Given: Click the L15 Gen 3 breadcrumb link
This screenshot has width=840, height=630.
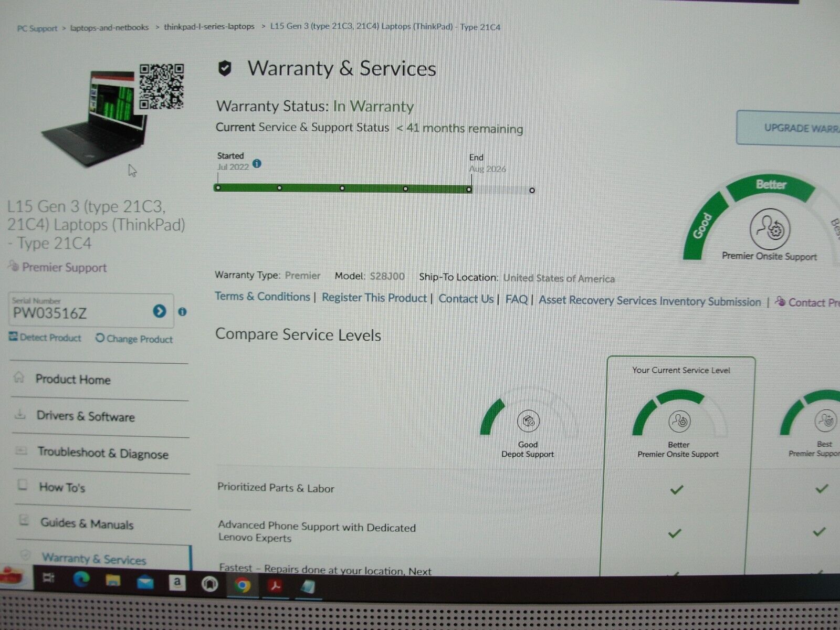Looking at the screenshot, I should pos(385,26).
